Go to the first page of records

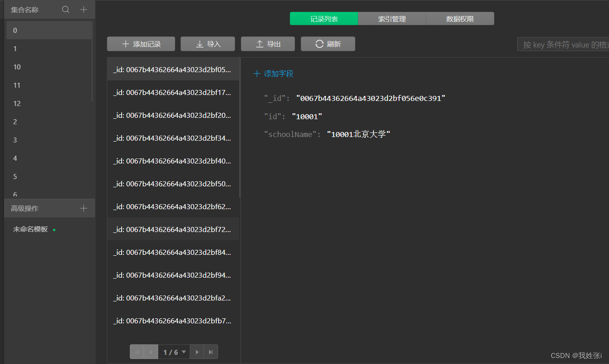pos(137,352)
